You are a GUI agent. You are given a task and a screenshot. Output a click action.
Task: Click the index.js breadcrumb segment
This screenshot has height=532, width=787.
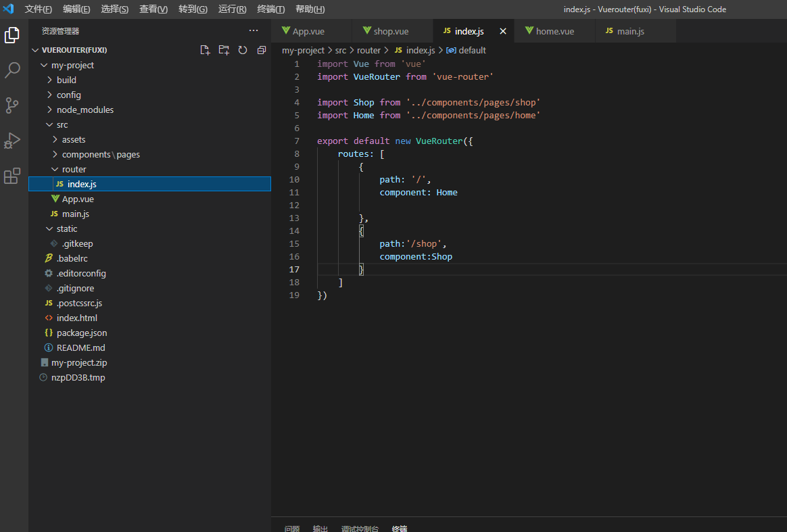click(x=414, y=50)
